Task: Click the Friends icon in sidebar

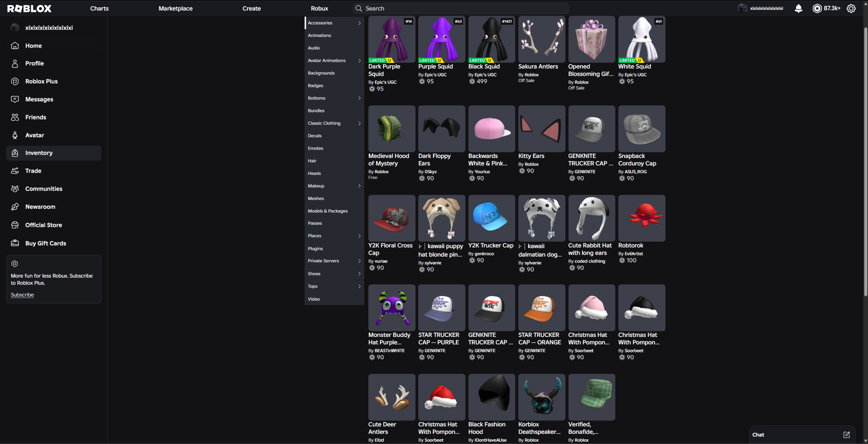Action: coord(15,117)
